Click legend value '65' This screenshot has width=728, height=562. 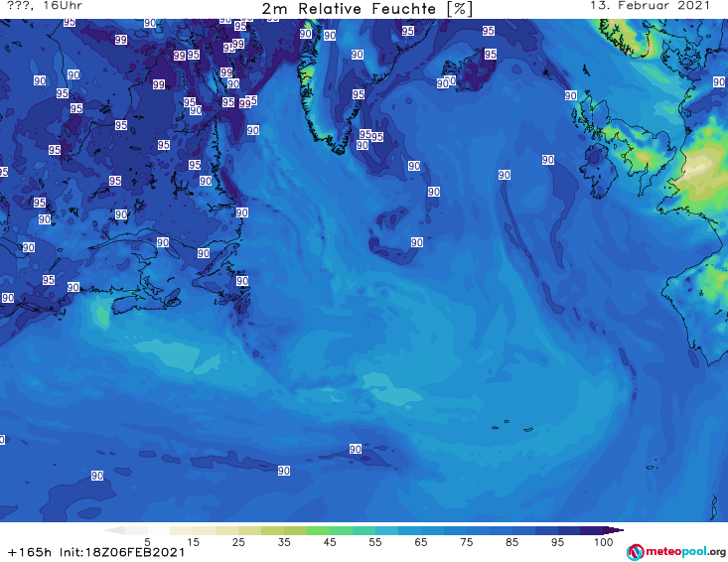click(x=421, y=542)
